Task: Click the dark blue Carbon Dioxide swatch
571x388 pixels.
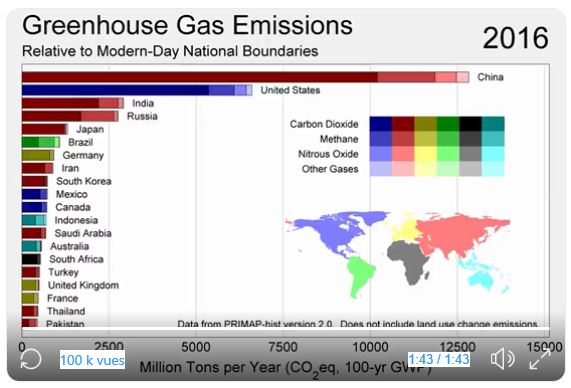Action: [381, 124]
